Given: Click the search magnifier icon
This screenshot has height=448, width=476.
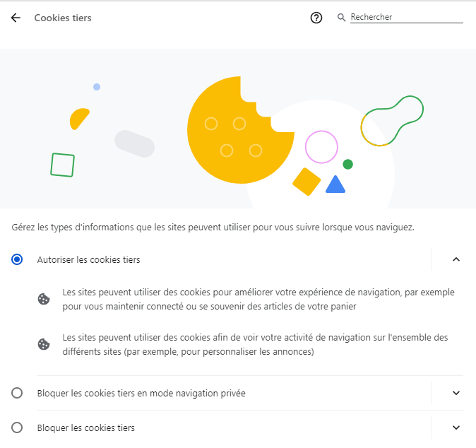Looking at the screenshot, I should tap(341, 18).
